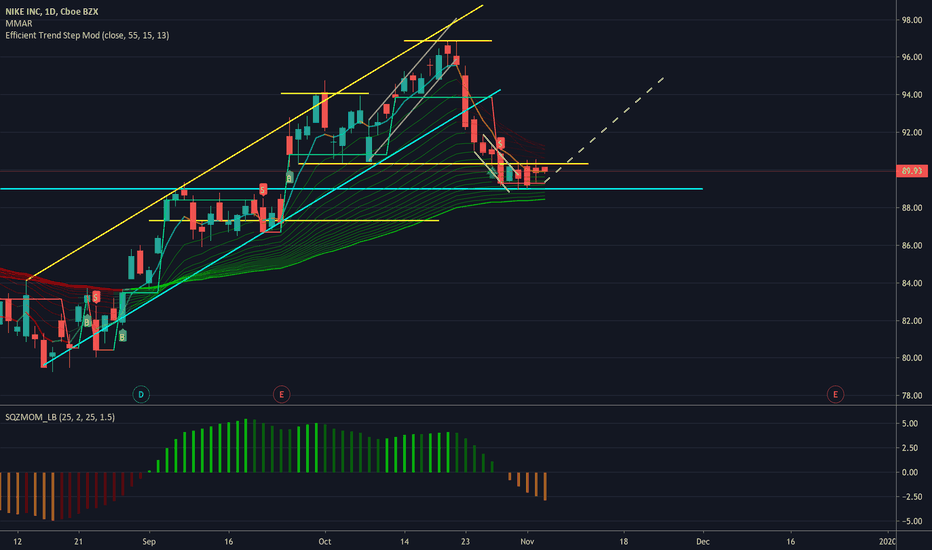This screenshot has width=932, height=550.
Task: Click the 88.00 price axis label
Action: pos(912,208)
